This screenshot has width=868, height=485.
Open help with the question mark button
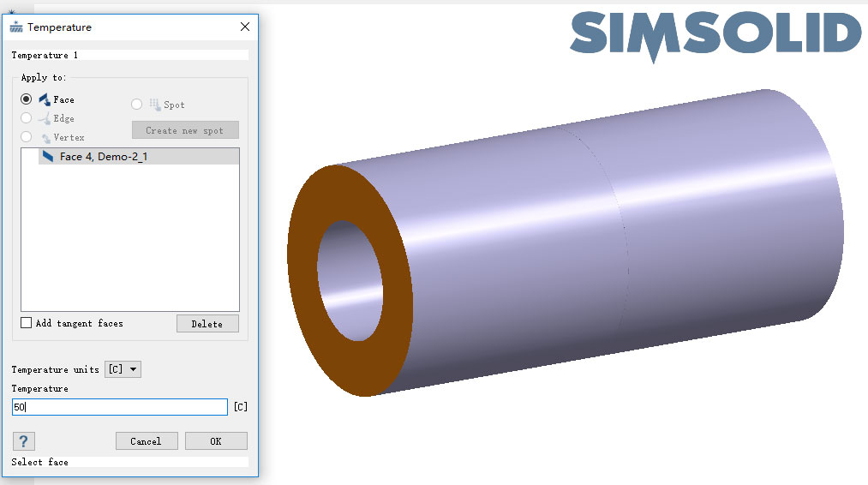pyautogui.click(x=23, y=441)
